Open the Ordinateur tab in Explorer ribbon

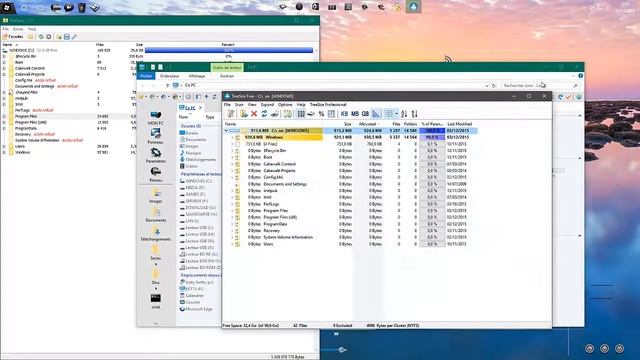[x=169, y=76]
